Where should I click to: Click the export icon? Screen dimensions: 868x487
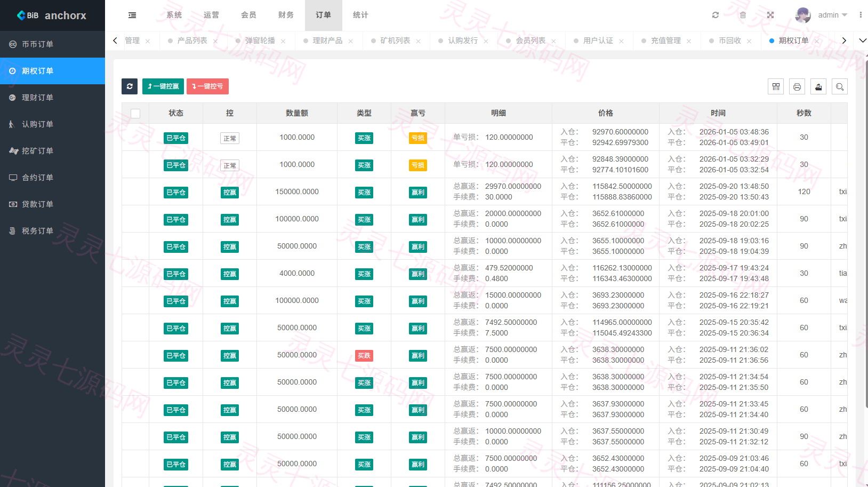818,86
